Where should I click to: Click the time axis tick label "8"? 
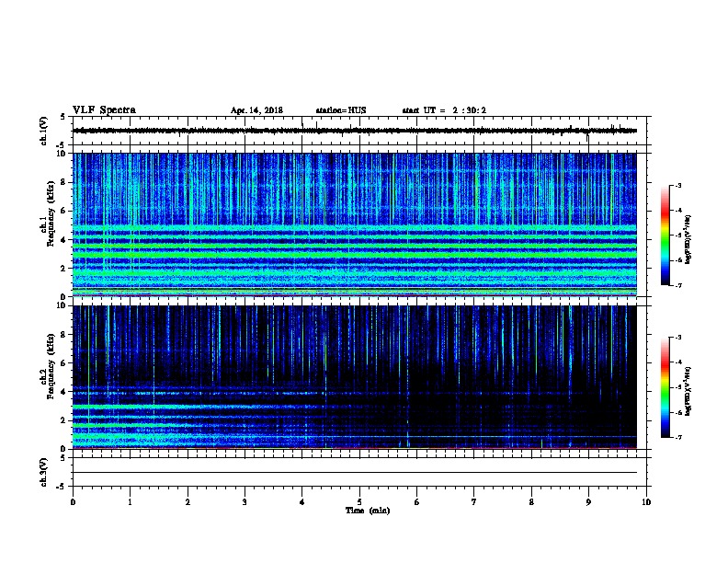pos(531,502)
